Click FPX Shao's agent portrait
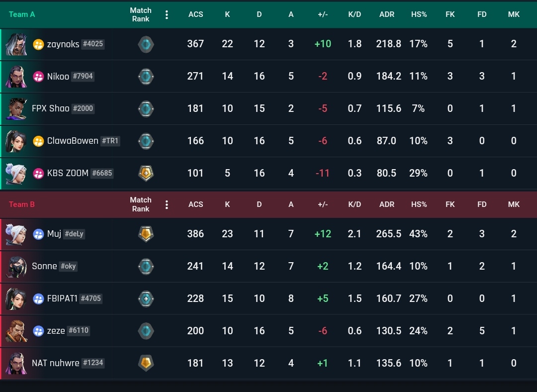Image resolution: width=537 pixels, height=392 pixels. point(16,109)
